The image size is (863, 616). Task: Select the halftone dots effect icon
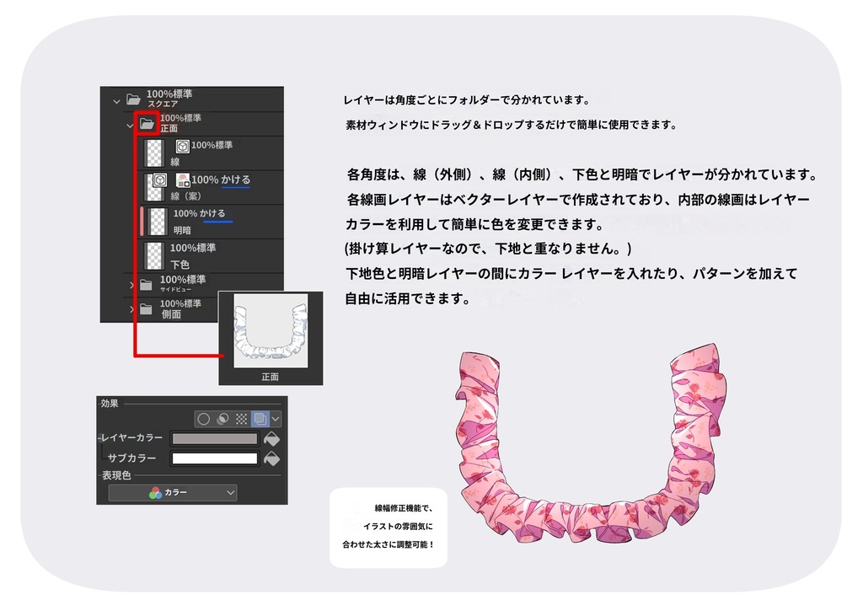click(242, 419)
